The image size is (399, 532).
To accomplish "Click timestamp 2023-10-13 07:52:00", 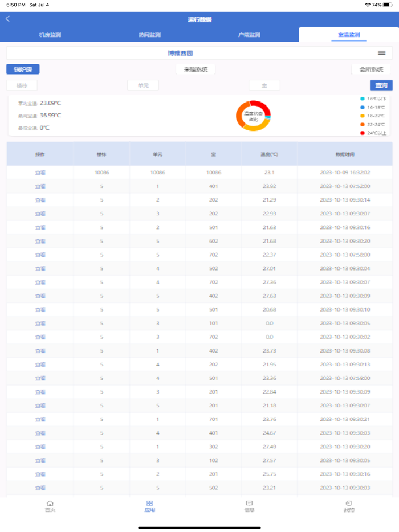I will coord(345,186).
